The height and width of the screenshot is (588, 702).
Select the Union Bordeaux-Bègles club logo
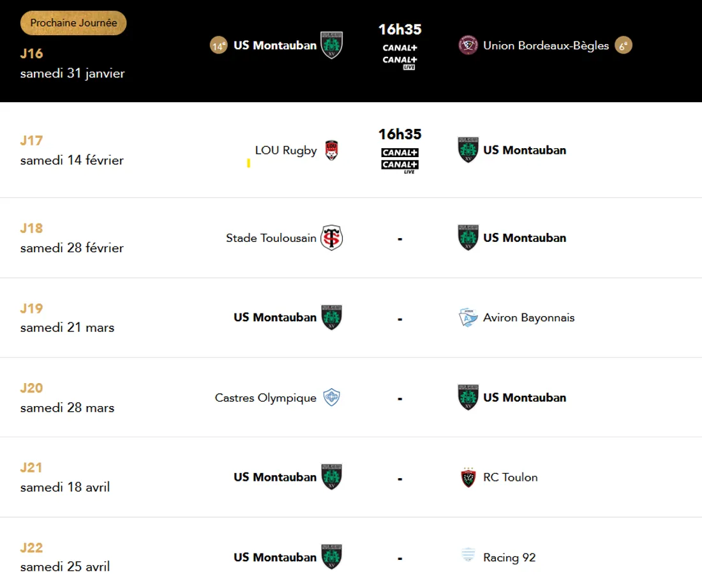click(x=468, y=45)
